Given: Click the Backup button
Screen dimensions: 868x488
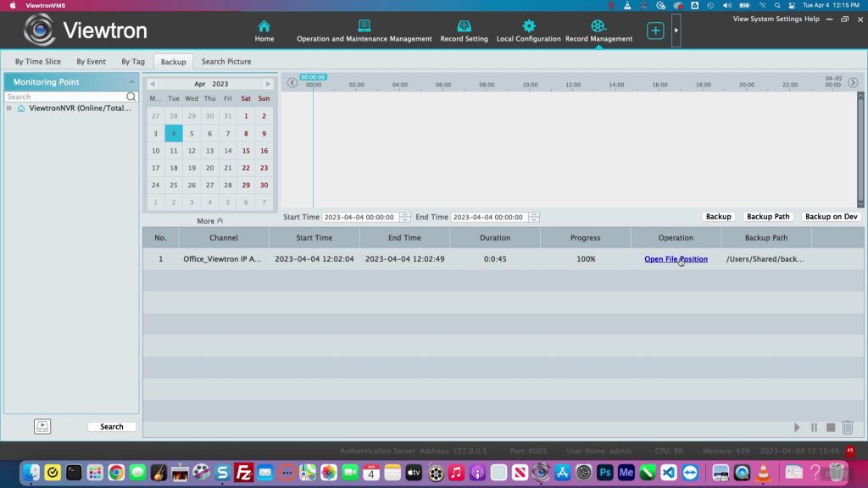Looking at the screenshot, I should point(718,216).
